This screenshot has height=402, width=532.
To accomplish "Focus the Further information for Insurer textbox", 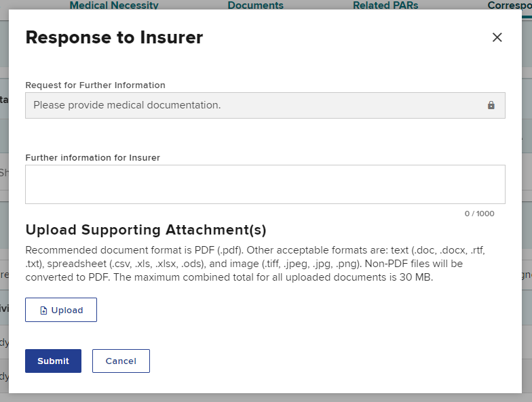I will pos(265,184).
